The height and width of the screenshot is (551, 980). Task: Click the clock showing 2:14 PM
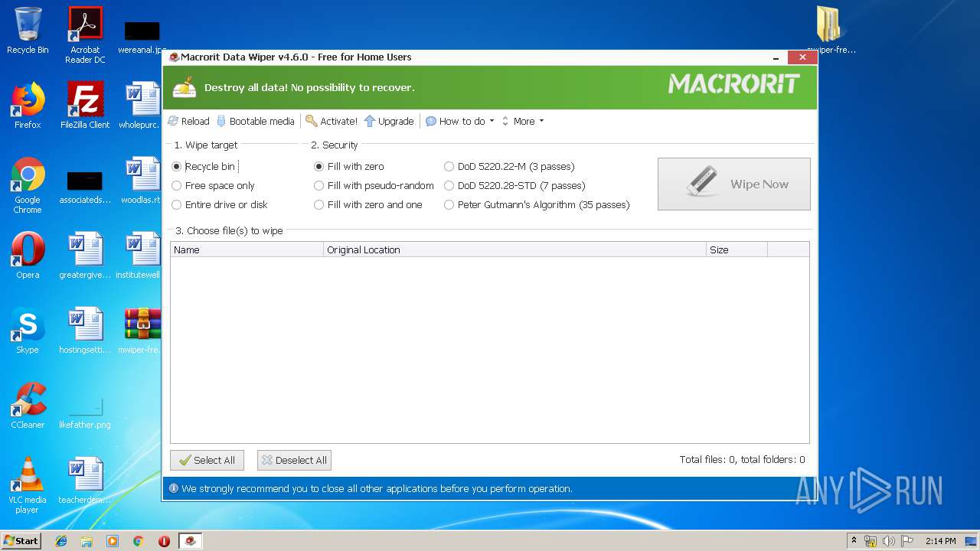(940, 541)
